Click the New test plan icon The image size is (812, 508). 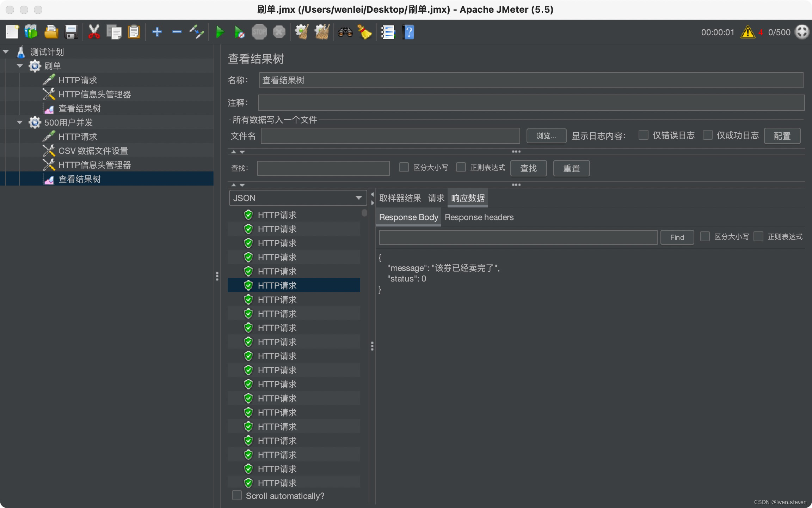(x=12, y=32)
